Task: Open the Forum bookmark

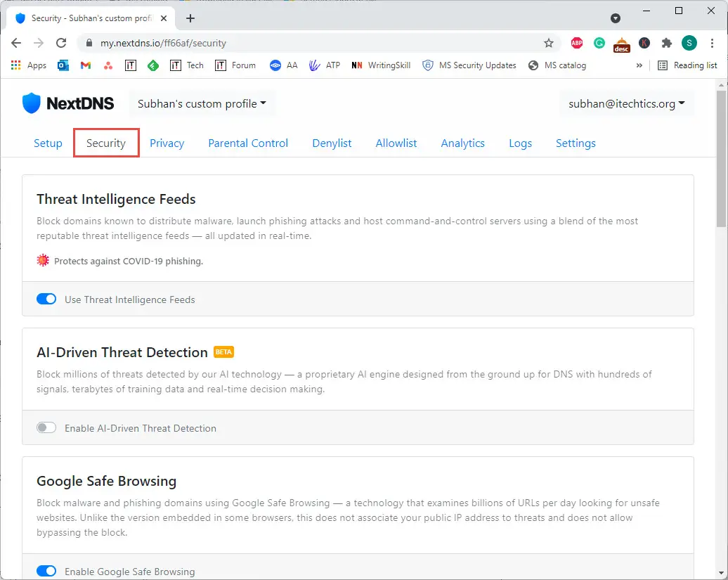Action: [235, 65]
